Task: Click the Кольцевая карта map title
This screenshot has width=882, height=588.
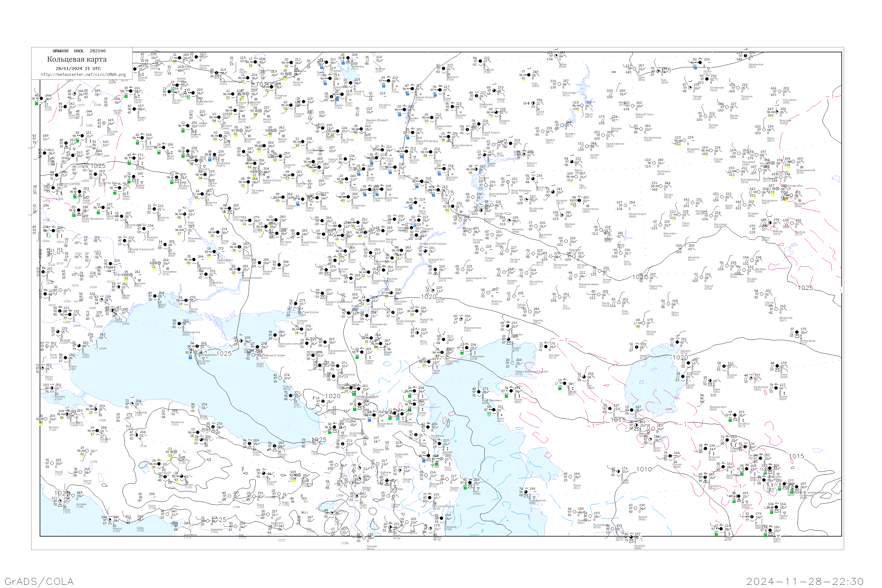Action: [77, 59]
